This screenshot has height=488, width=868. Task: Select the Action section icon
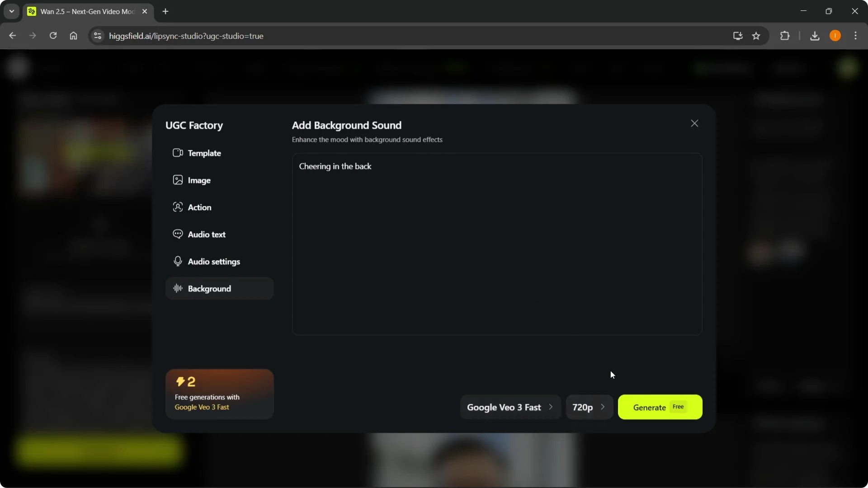tap(178, 207)
